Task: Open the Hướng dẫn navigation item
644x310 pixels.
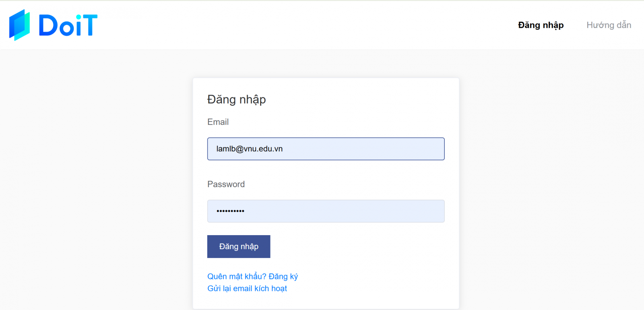Action: 609,25
